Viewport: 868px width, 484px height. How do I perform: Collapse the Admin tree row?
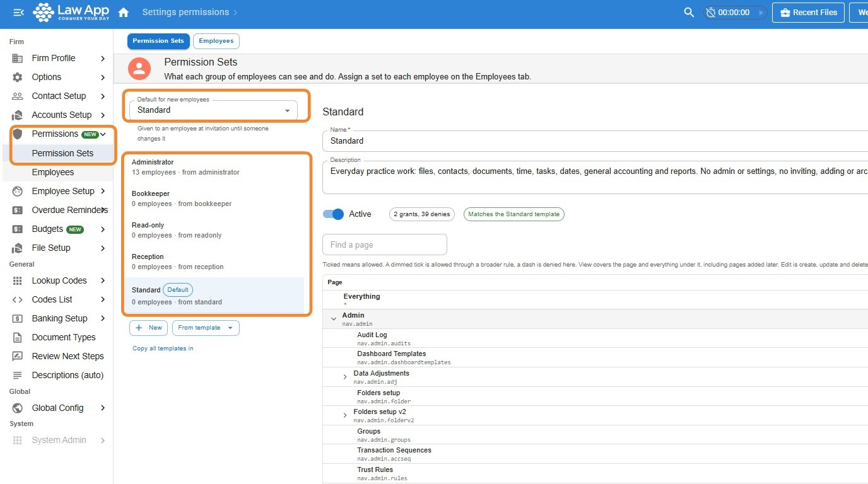pyautogui.click(x=334, y=319)
